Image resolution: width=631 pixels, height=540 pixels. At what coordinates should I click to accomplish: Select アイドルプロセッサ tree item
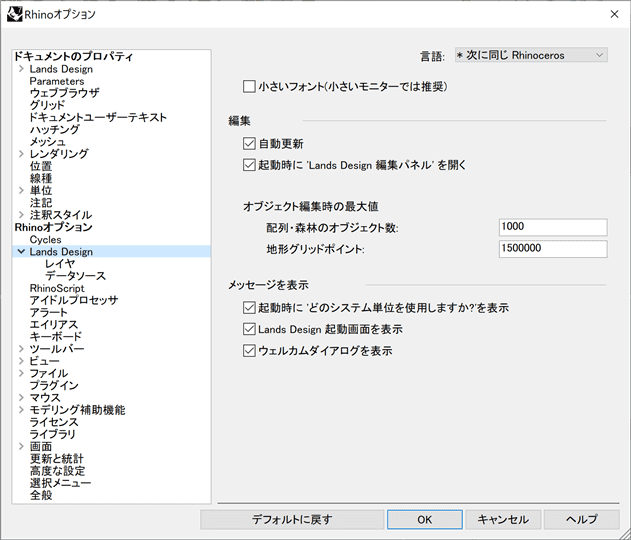(x=74, y=300)
